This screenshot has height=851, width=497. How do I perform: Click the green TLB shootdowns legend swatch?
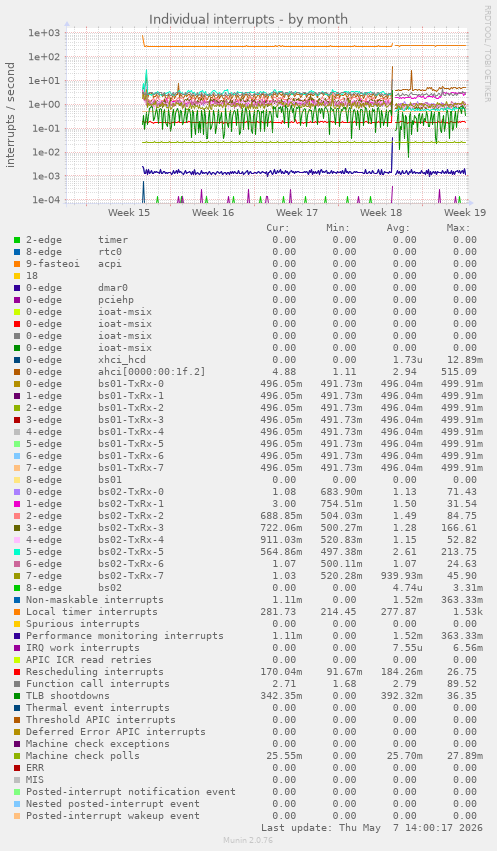pos(17,696)
